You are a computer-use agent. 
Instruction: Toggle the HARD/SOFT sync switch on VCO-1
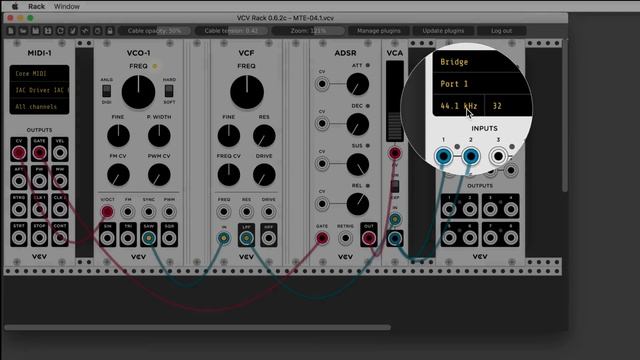(169, 91)
